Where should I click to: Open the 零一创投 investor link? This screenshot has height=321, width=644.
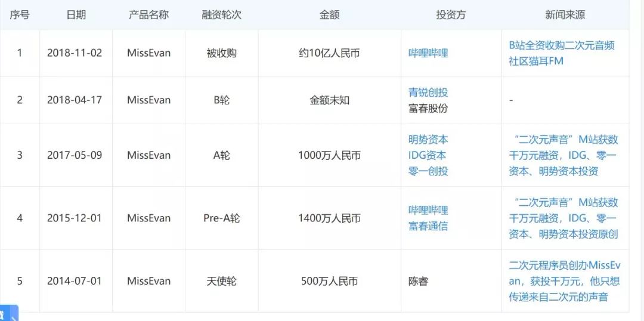point(428,171)
